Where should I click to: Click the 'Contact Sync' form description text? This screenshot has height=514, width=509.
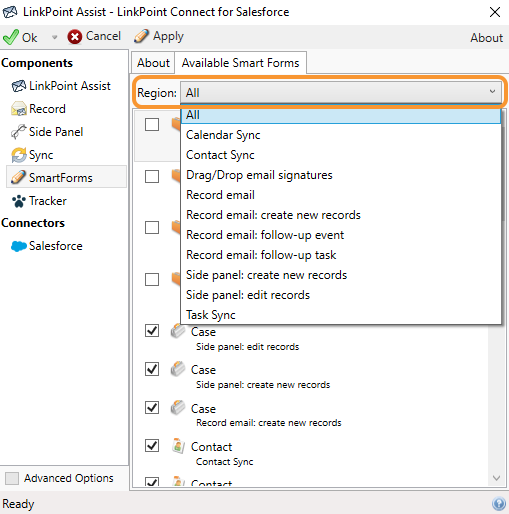[224, 462]
